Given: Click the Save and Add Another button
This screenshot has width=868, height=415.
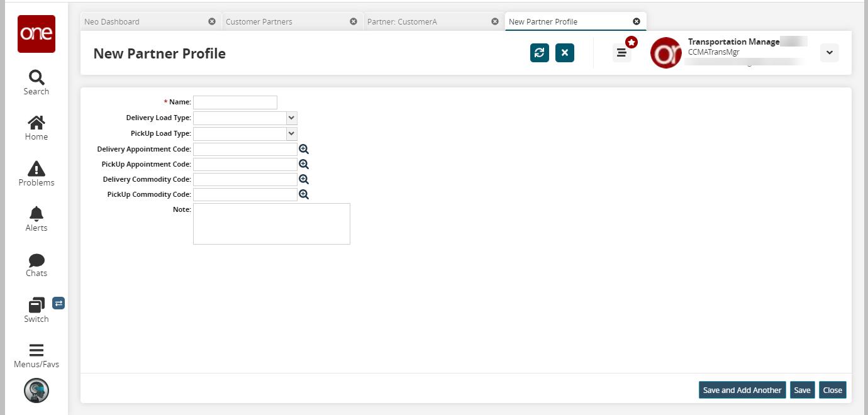Looking at the screenshot, I should (x=742, y=390).
